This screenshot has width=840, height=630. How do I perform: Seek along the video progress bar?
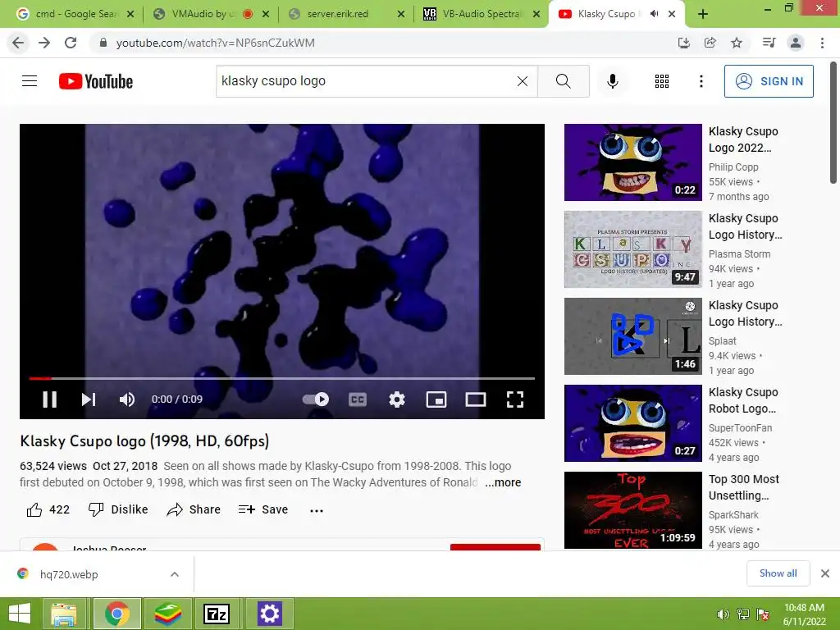click(x=282, y=378)
